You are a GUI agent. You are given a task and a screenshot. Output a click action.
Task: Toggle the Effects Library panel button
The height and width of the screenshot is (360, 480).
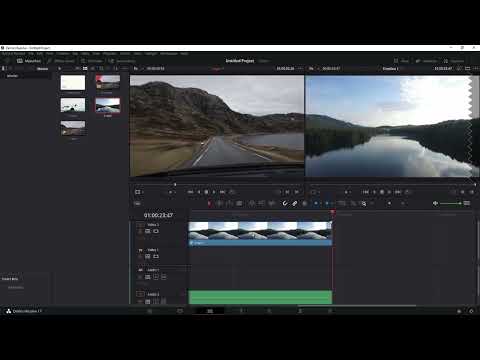(x=61, y=61)
